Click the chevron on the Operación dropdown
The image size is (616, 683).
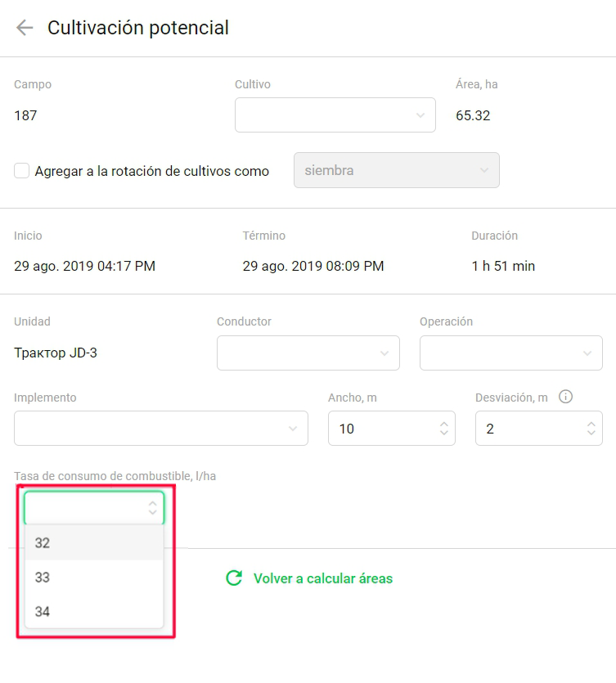[x=587, y=353]
